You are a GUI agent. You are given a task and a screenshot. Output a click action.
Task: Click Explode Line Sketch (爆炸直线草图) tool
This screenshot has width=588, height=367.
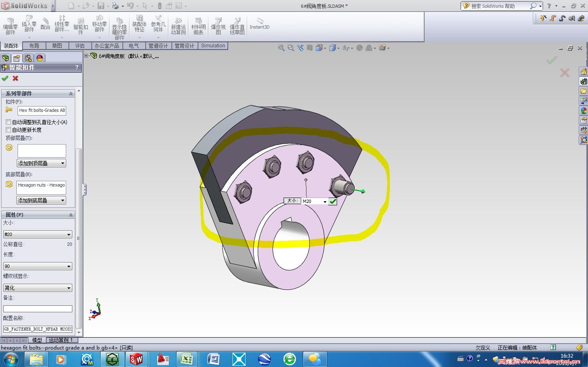point(237,27)
